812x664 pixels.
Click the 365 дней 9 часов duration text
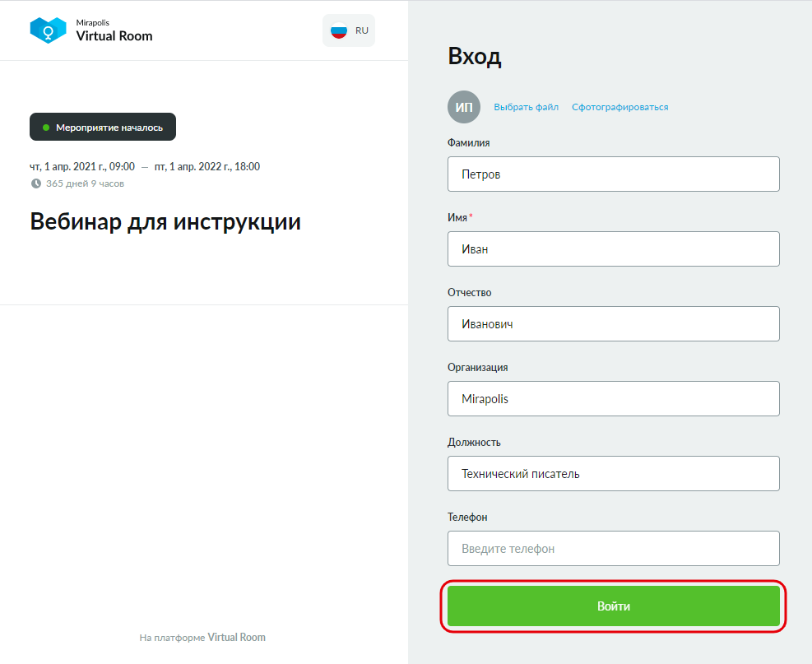(x=85, y=183)
